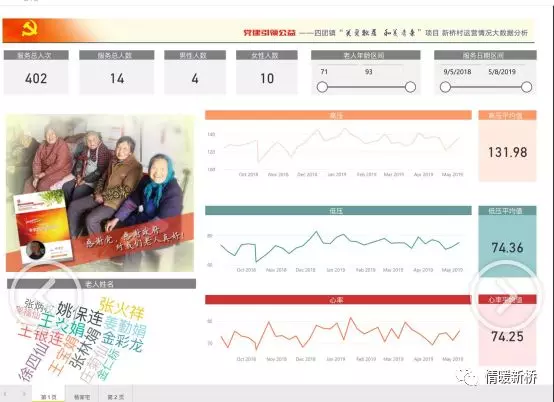Image resolution: width=554 pixels, height=402 pixels.
Task: Click the previous page tab arrow at bottom
Action: [5, 394]
